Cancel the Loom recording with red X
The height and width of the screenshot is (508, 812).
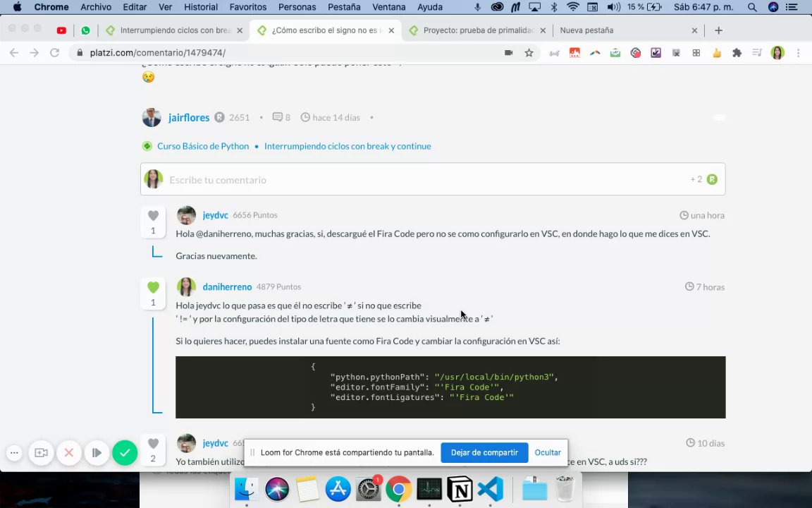[x=69, y=453]
